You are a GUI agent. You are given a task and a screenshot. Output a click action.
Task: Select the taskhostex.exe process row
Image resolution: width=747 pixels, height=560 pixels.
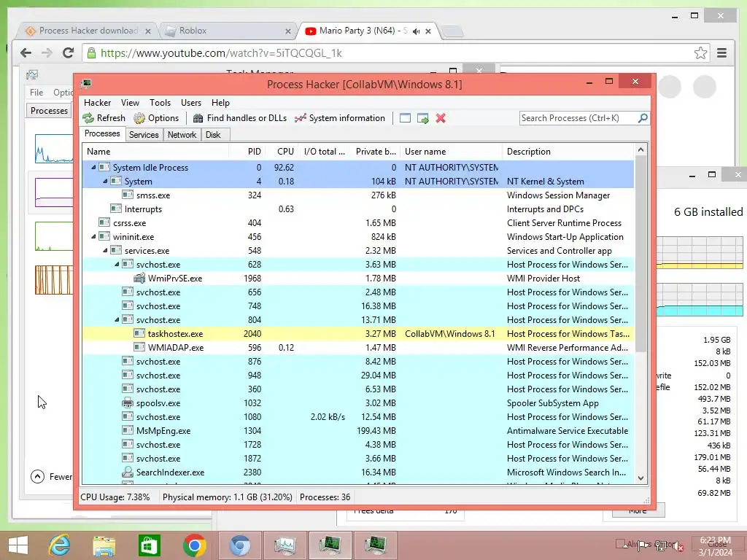click(358, 334)
